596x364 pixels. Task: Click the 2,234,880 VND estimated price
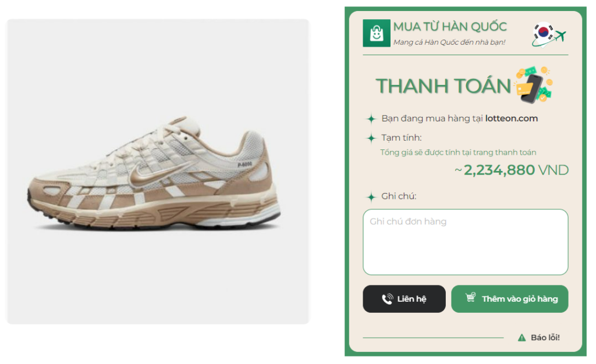511,170
